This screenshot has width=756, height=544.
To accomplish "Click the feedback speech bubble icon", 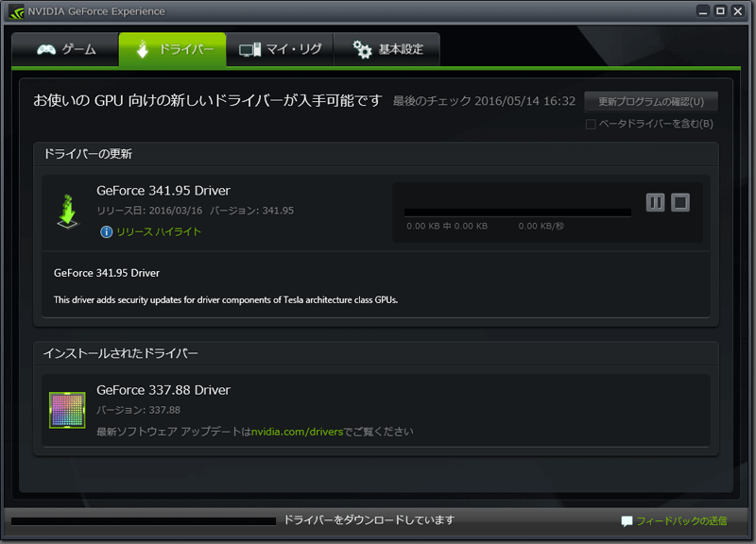I will (x=627, y=521).
